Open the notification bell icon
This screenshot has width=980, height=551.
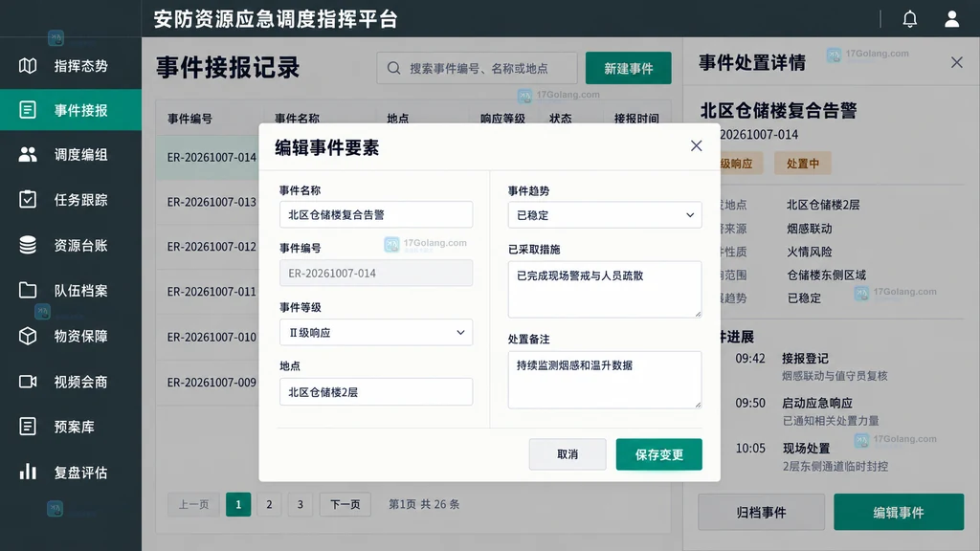[x=909, y=19]
